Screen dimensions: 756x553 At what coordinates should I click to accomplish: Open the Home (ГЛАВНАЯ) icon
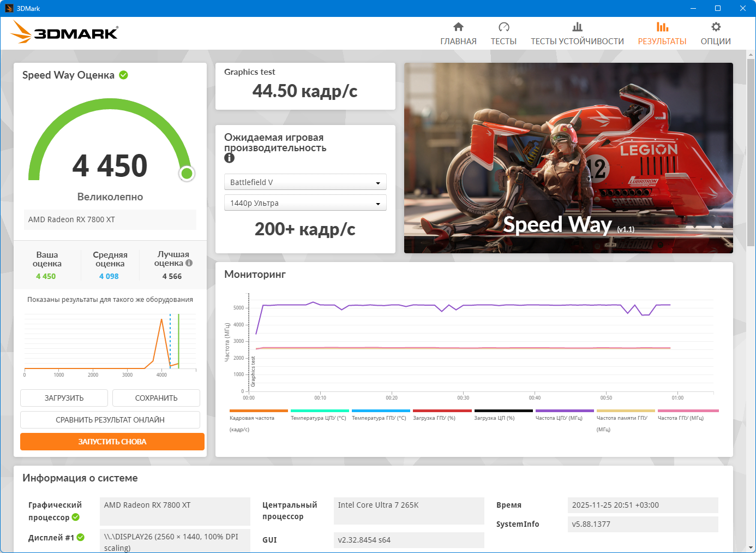pos(458,27)
